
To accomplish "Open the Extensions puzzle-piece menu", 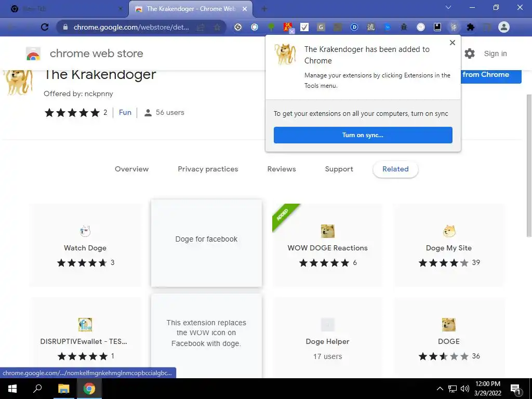I will point(471,27).
